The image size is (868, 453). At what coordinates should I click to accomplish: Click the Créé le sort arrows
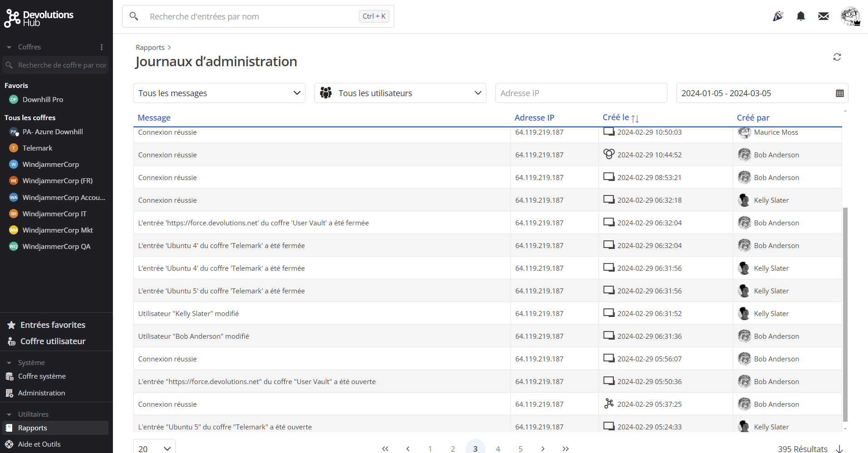tap(635, 118)
